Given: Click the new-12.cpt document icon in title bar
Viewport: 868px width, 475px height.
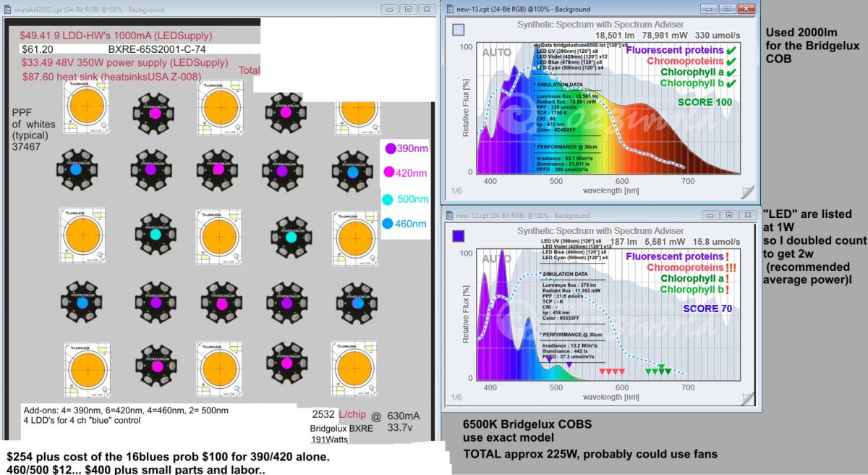Looking at the screenshot, I should pos(449,215).
